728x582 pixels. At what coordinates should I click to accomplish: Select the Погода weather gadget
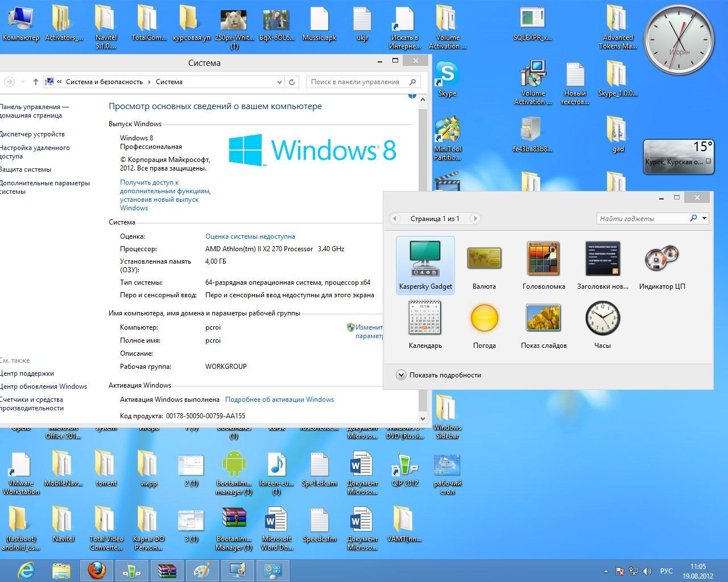484,324
